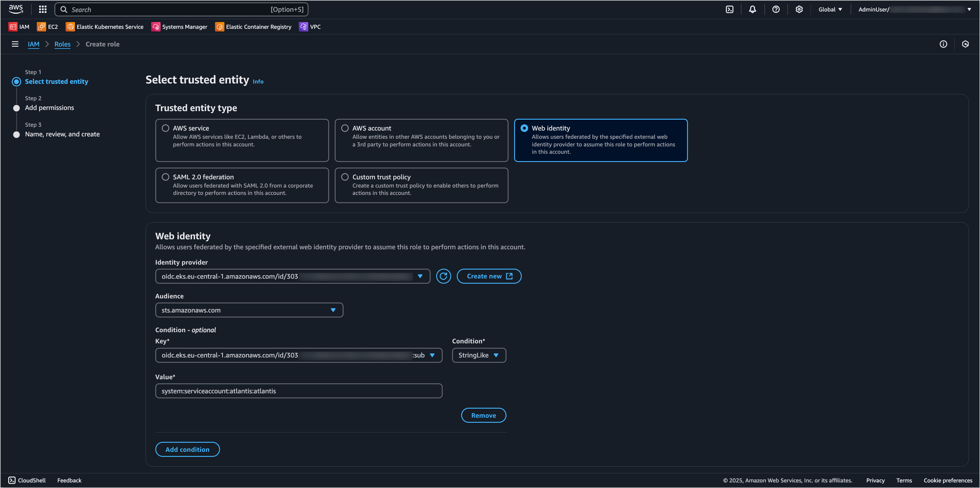Open the StringLike condition dropdown

479,355
